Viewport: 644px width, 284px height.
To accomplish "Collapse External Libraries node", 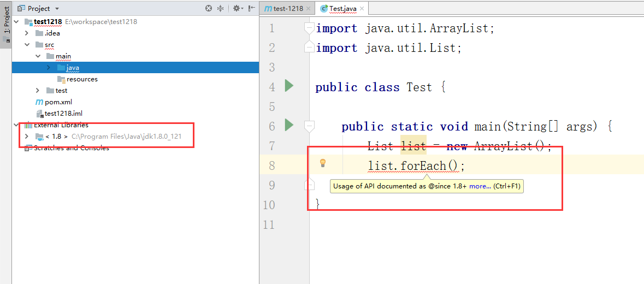I will [16, 125].
